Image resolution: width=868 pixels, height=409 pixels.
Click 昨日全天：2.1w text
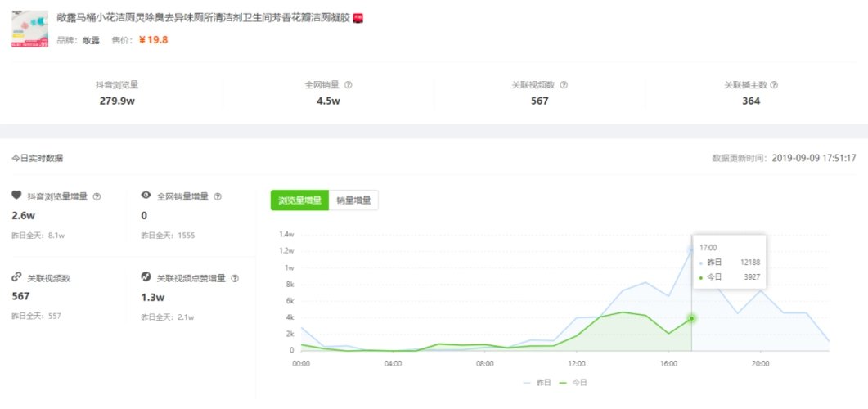[x=168, y=317]
